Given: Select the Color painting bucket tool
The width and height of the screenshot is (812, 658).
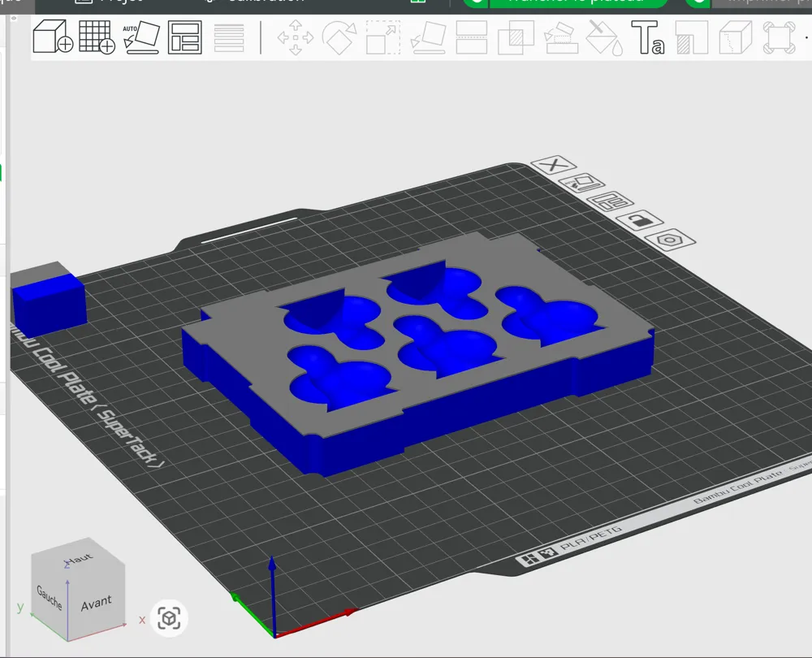Looking at the screenshot, I should click(604, 37).
